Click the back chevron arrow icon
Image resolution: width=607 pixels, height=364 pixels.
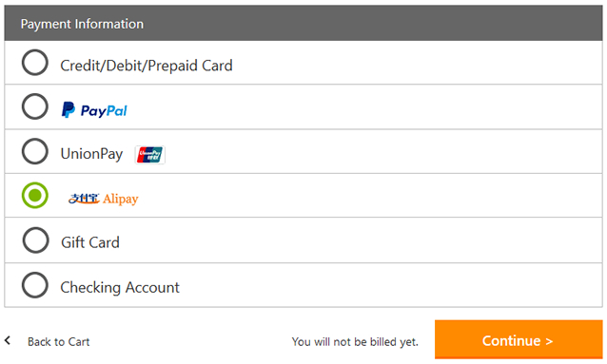click(x=8, y=340)
